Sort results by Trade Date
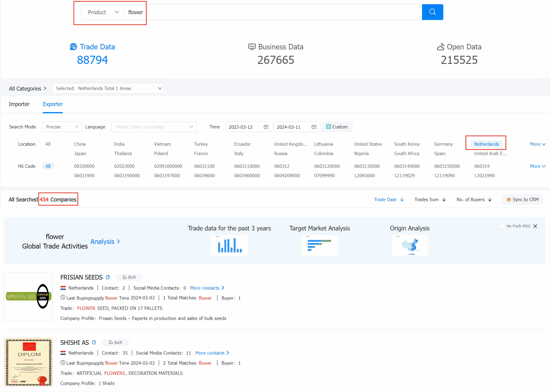Image resolution: width=550 pixels, height=392 pixels. [x=389, y=200]
